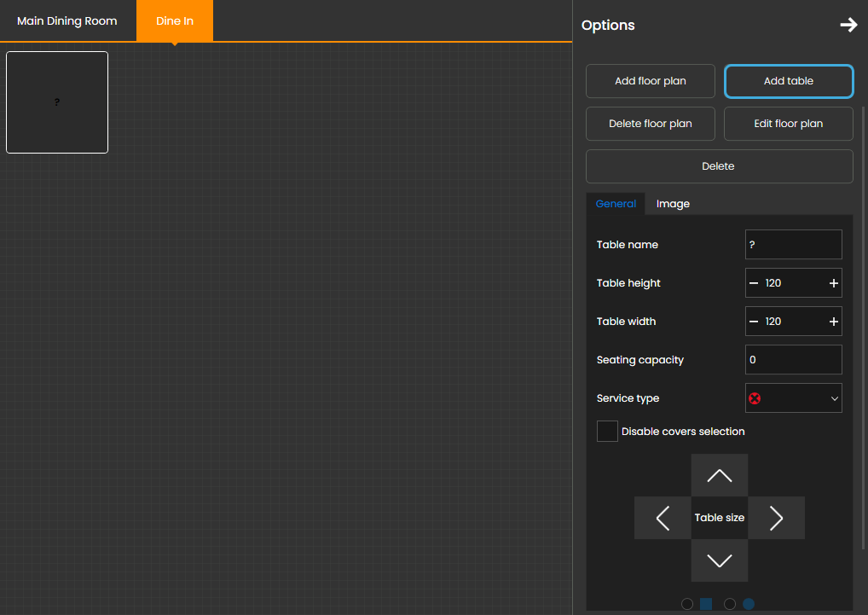Open the Service type dropdown
The height and width of the screenshot is (615, 868).
click(793, 398)
